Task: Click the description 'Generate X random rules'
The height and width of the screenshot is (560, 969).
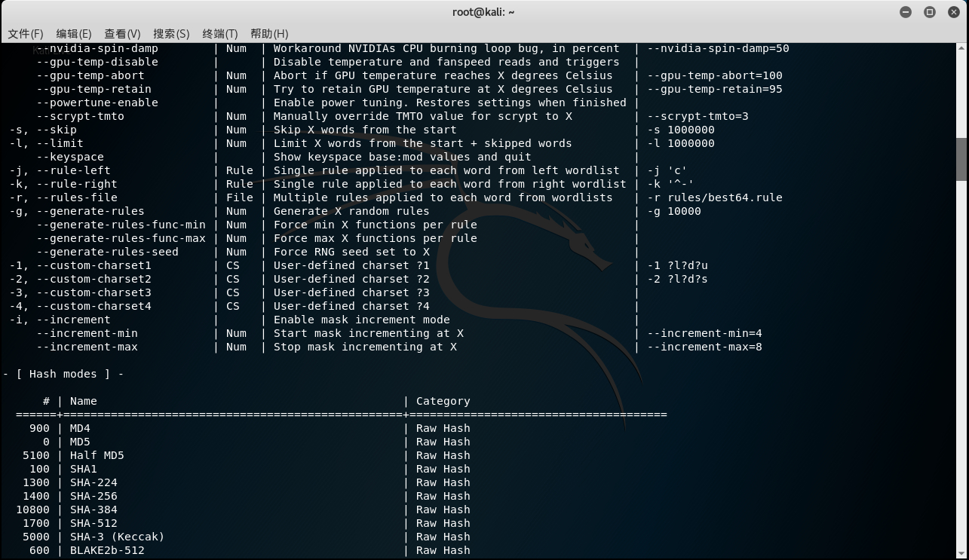Action: [351, 211]
